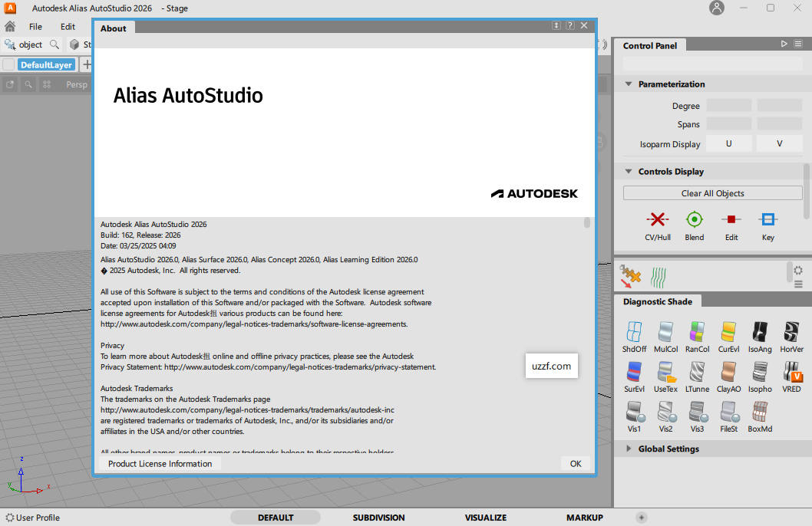Viewport: 812px width, 526px height.
Task: Collapse the Parameterization section
Action: [629, 84]
